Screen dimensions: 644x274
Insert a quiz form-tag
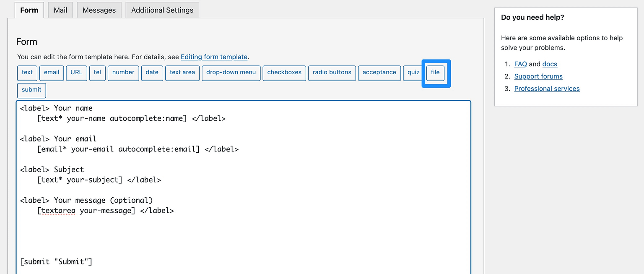(413, 73)
